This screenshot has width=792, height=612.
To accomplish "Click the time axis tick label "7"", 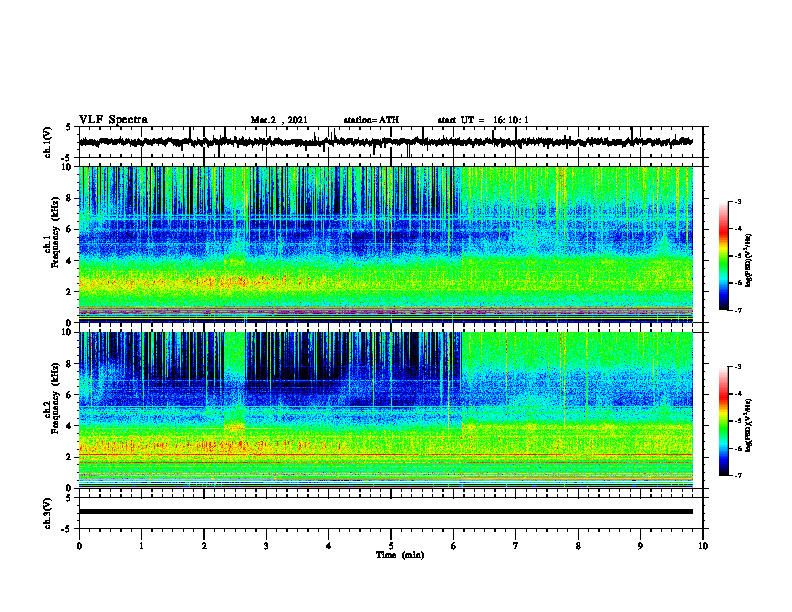I will 516,546.
